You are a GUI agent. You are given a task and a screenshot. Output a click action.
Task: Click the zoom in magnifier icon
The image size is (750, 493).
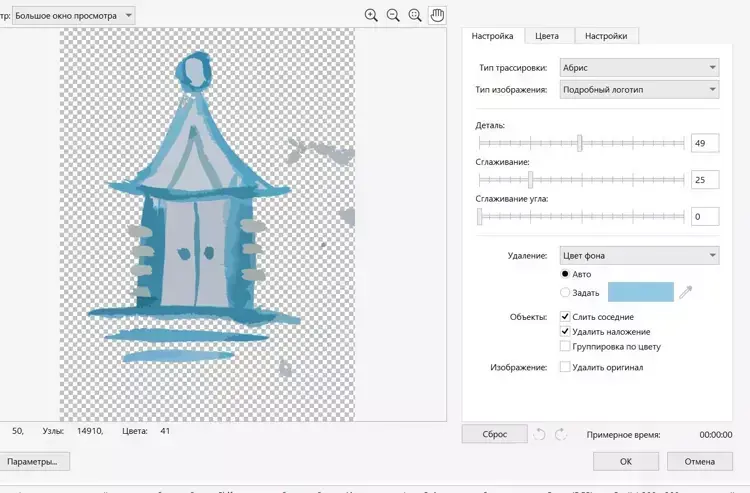(371, 15)
